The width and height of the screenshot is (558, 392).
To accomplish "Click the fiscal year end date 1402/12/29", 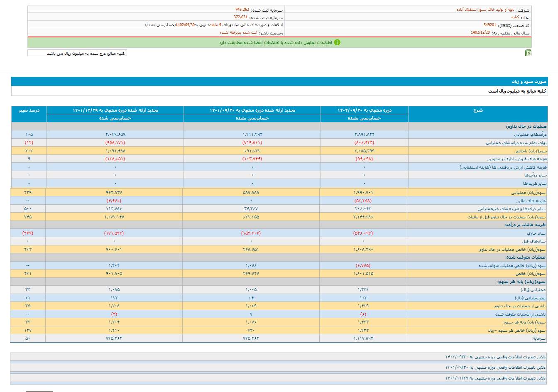I will click(480, 32).
